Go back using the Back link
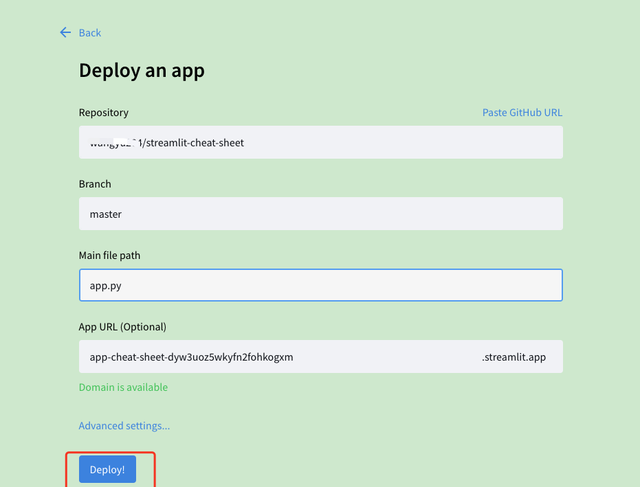640x487 pixels. [x=90, y=33]
